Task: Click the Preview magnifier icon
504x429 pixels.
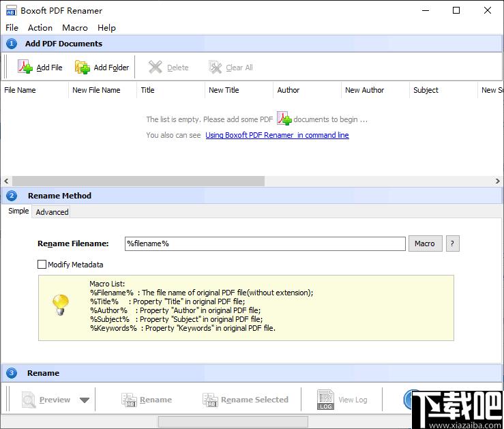Action: tap(29, 400)
